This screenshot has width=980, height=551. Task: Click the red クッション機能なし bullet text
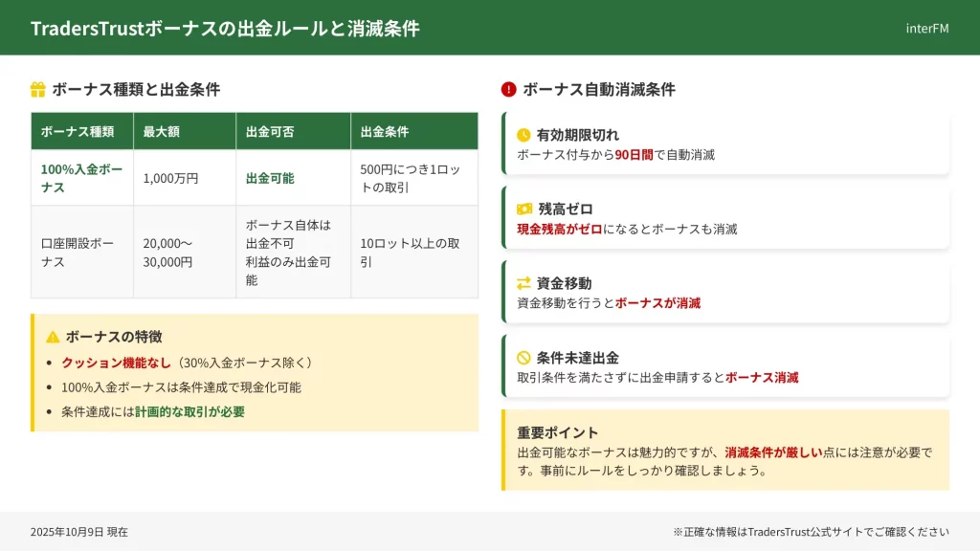point(116,363)
